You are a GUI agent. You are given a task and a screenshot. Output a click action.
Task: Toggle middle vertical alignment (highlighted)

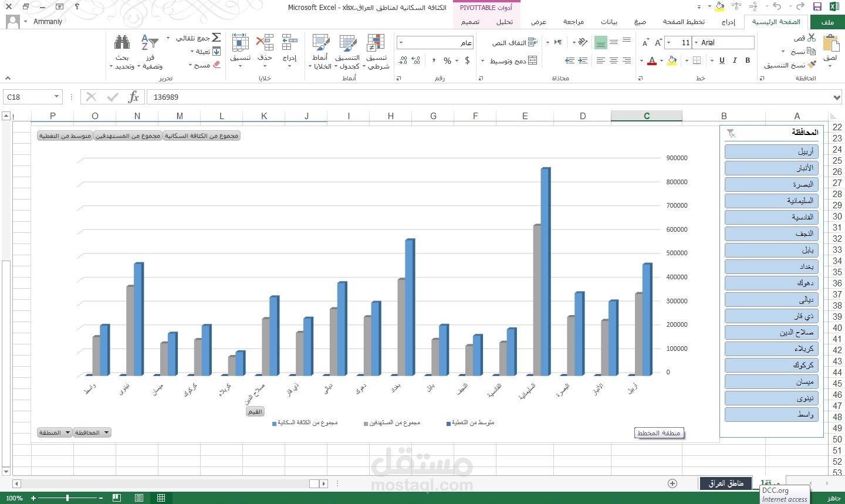tap(600, 42)
